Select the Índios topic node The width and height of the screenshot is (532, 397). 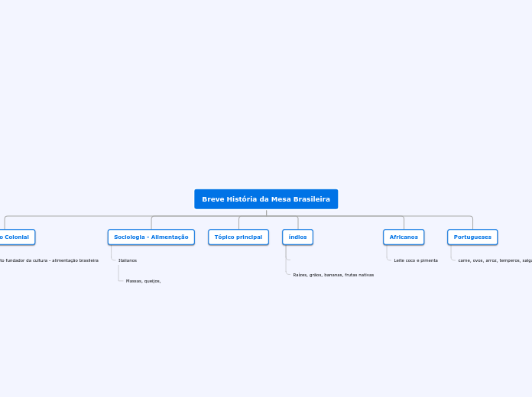click(x=297, y=237)
